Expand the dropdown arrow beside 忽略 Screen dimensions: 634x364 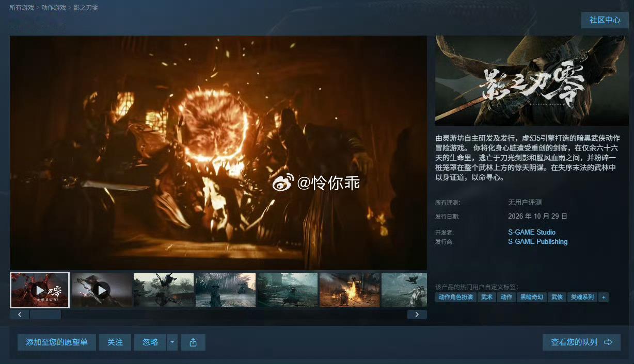172,342
